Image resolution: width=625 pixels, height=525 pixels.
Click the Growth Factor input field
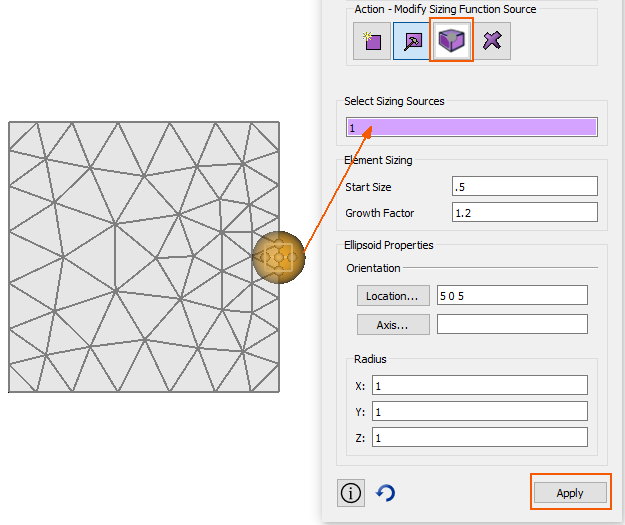523,212
